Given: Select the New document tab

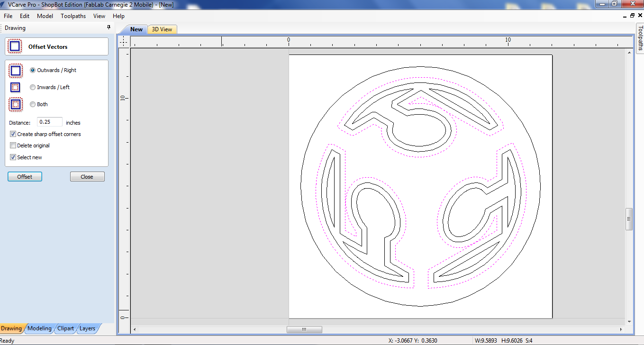Looking at the screenshot, I should coord(136,29).
